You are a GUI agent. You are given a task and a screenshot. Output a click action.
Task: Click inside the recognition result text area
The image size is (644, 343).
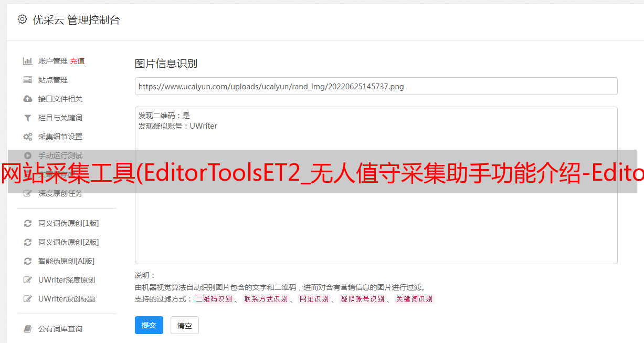pos(376,185)
